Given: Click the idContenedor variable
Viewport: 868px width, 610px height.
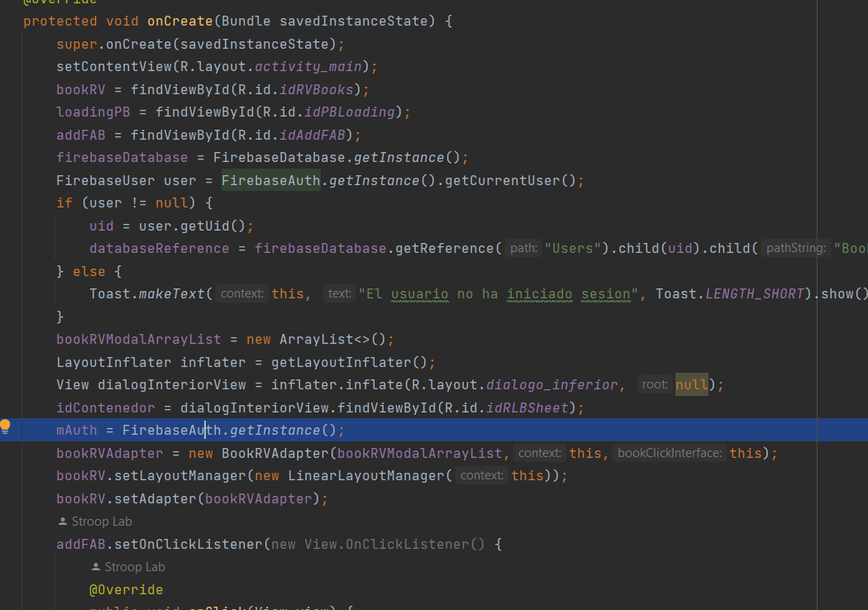Looking at the screenshot, I should pos(106,408).
